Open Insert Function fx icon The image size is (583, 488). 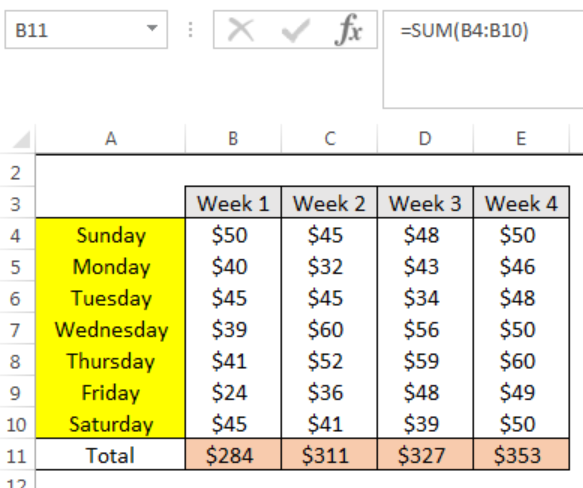[348, 30]
